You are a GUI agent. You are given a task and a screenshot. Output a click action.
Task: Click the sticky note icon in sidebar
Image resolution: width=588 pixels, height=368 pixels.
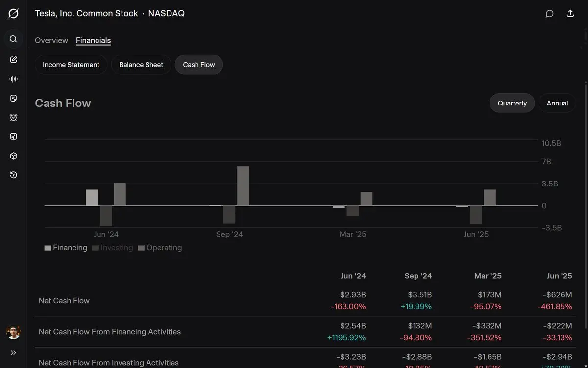[x=13, y=98]
